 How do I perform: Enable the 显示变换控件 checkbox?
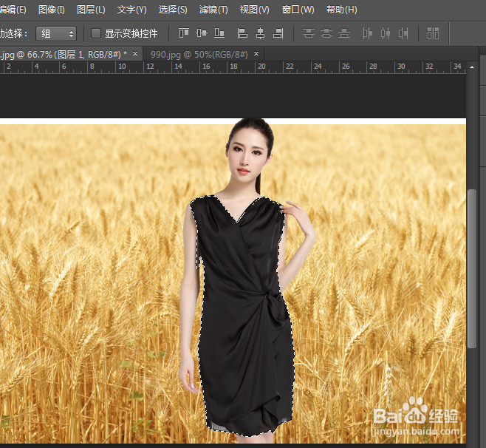coord(96,33)
